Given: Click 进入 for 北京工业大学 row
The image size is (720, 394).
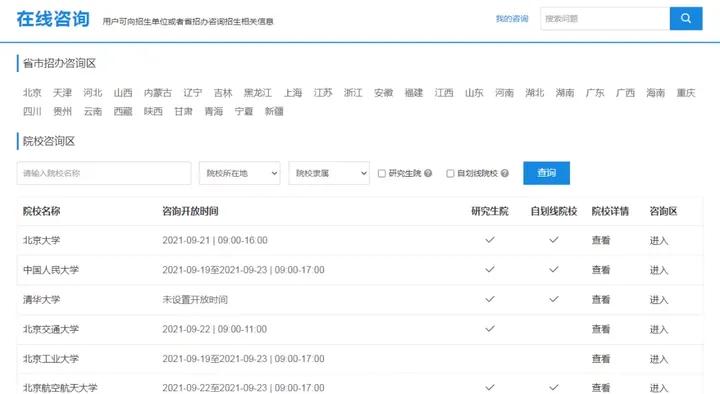Looking at the screenshot, I should [x=659, y=359].
